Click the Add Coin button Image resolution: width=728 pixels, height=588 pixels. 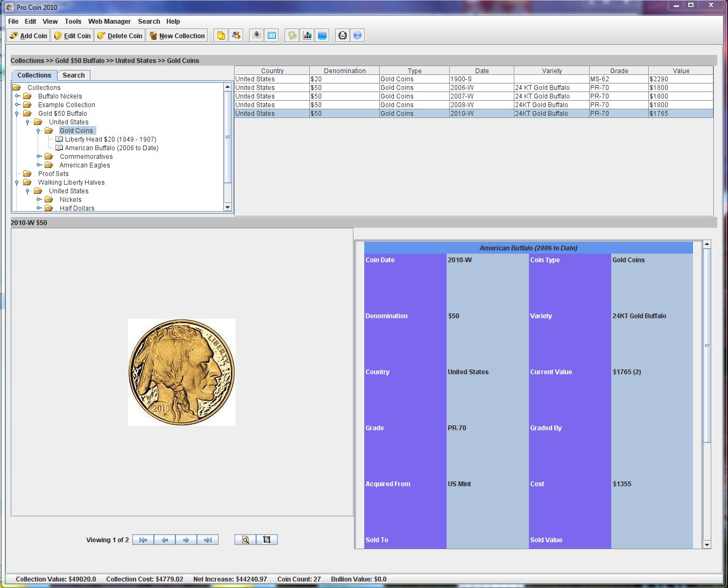[29, 36]
